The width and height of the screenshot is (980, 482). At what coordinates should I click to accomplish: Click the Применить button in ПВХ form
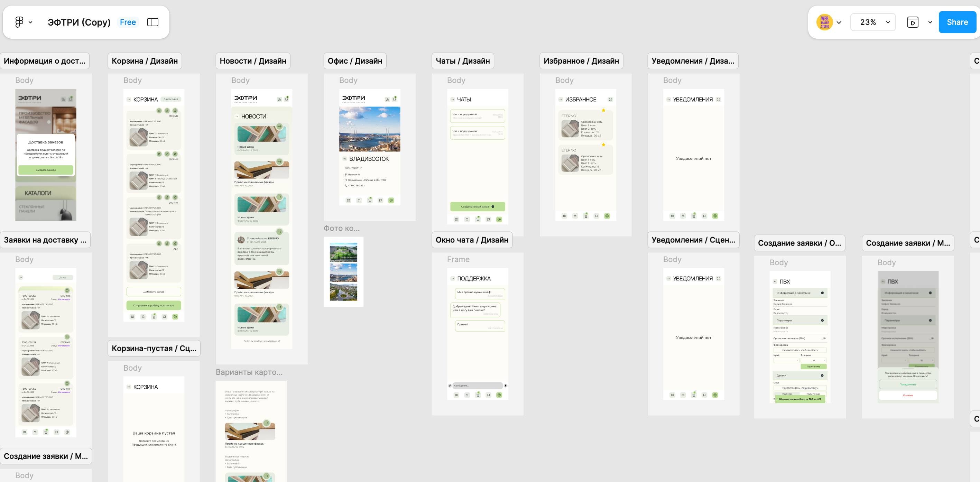pos(813,367)
